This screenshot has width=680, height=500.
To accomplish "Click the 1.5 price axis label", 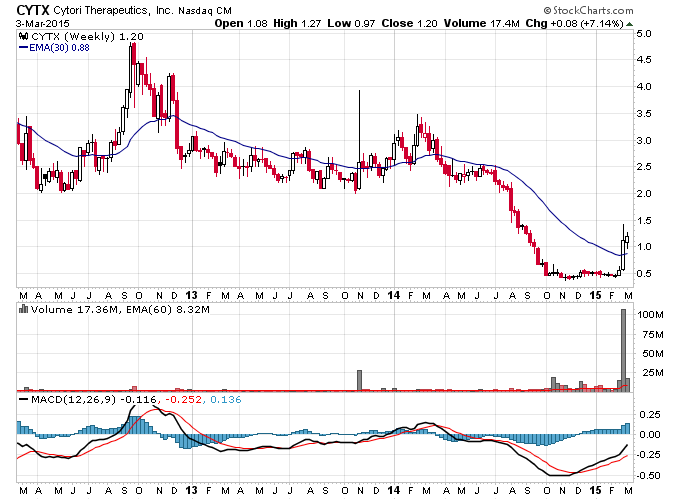I will click(644, 220).
